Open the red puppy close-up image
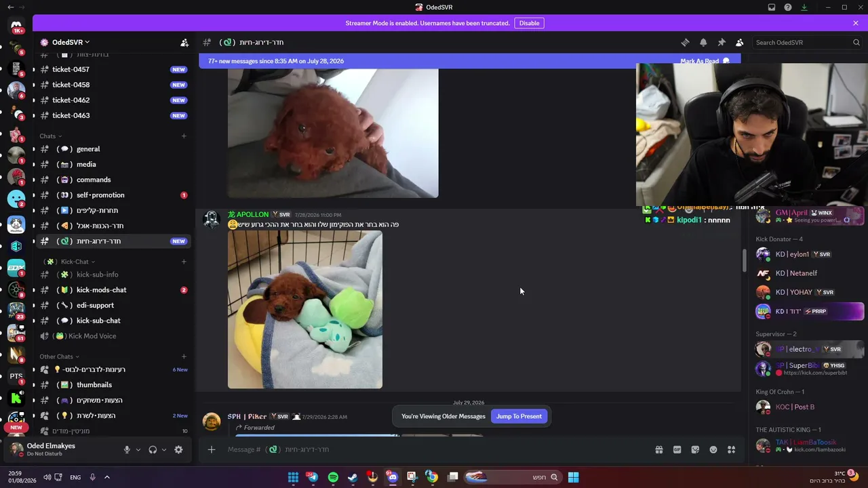The height and width of the screenshot is (488, 868). pos(333,133)
